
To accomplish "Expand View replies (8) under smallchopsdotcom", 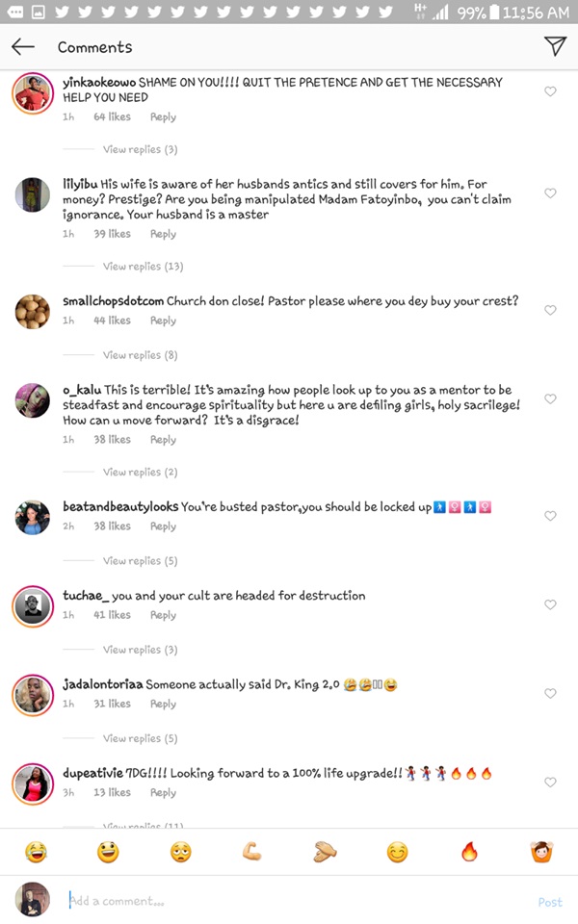I will 140,355.
